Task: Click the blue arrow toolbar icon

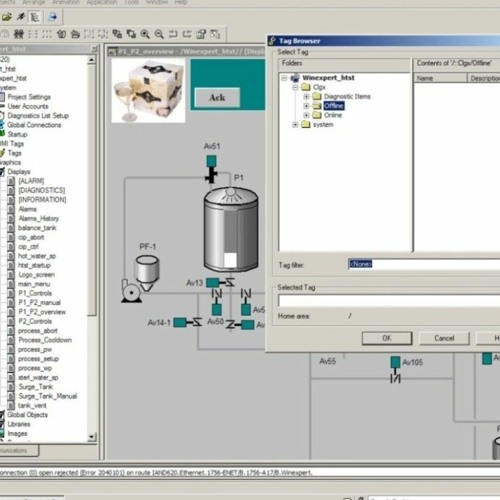Action: (52, 17)
